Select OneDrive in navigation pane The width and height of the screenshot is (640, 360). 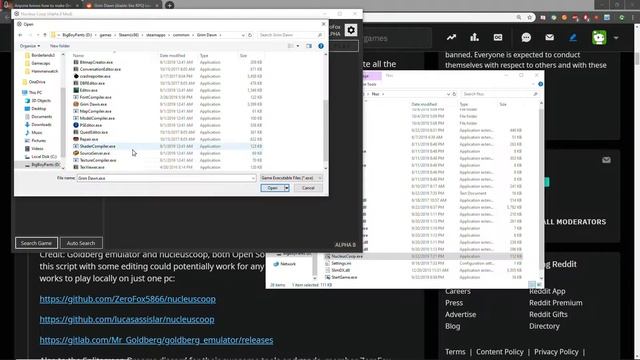37,82
